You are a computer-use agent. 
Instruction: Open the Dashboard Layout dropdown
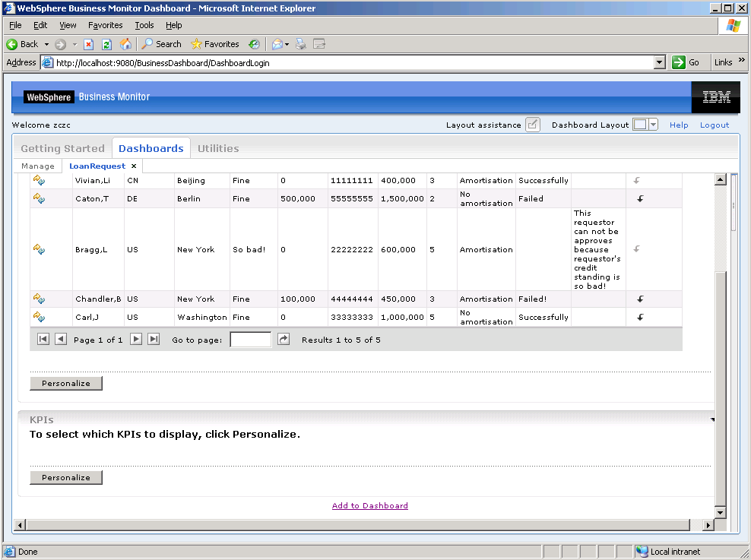pyautogui.click(x=653, y=125)
